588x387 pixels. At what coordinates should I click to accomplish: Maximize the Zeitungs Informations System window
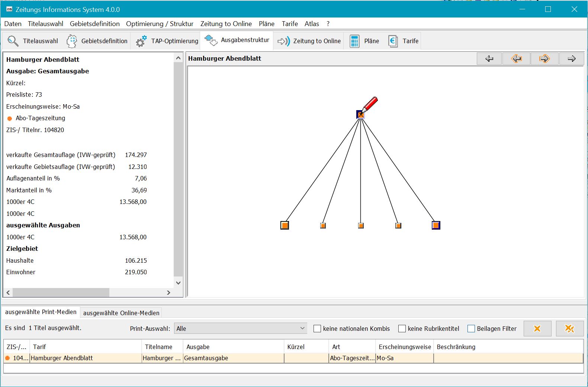548,9
